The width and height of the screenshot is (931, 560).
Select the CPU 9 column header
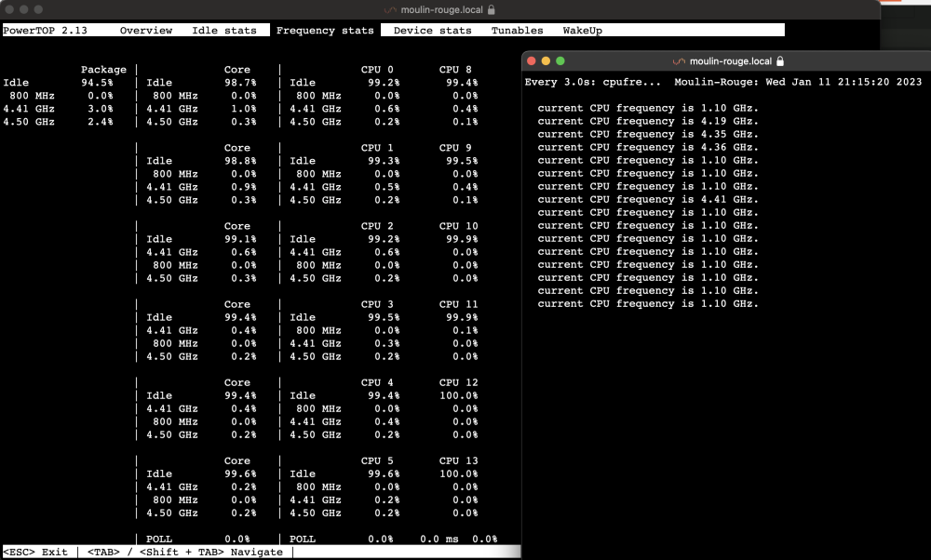pos(455,148)
